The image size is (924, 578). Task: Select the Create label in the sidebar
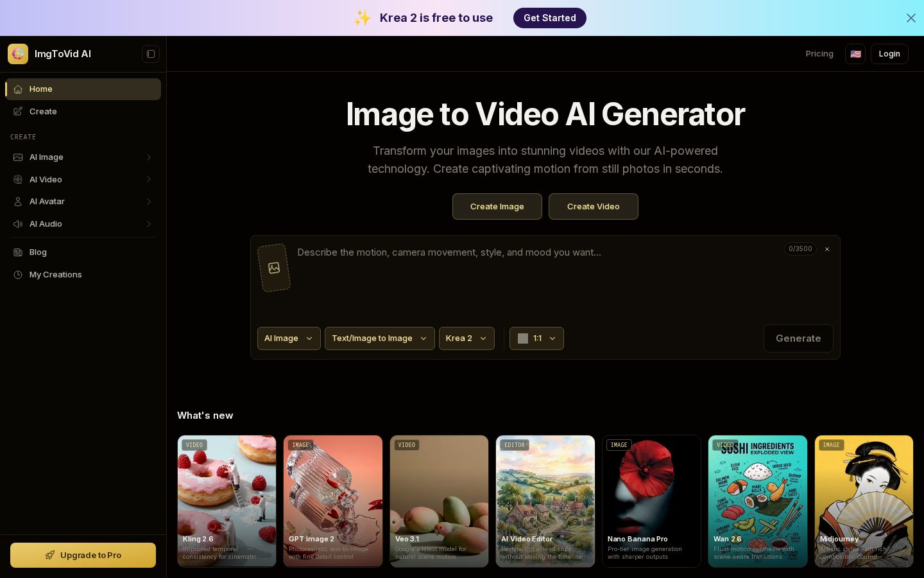coord(43,112)
